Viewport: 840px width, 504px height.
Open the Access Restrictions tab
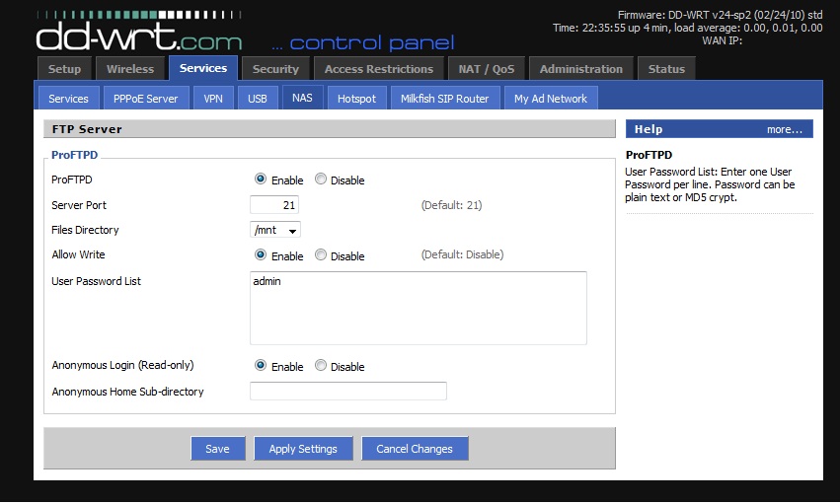pyautogui.click(x=379, y=69)
